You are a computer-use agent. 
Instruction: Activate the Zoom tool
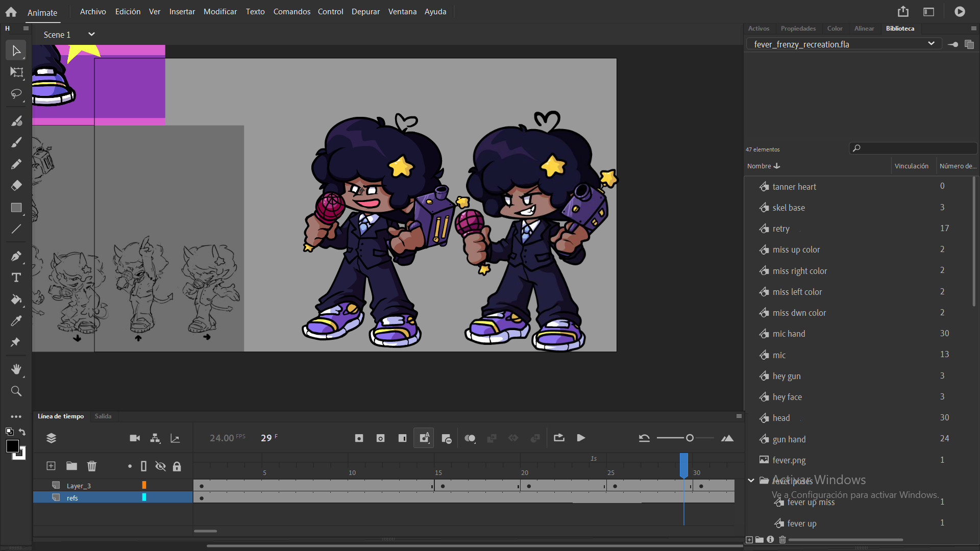pos(16,391)
